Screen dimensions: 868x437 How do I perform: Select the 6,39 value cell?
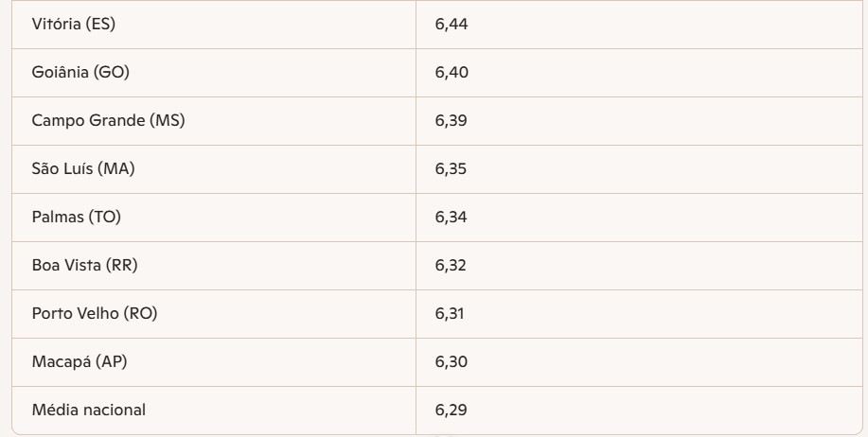[452, 121]
